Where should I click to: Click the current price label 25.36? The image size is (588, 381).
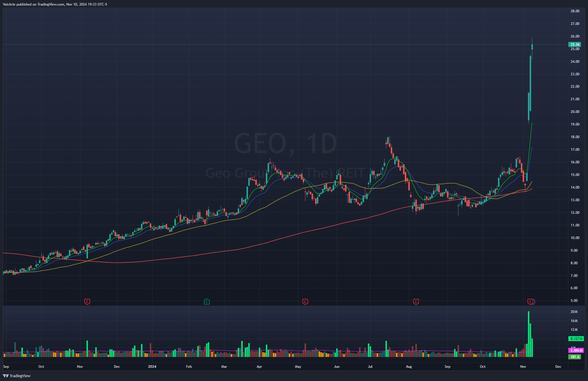[575, 45]
